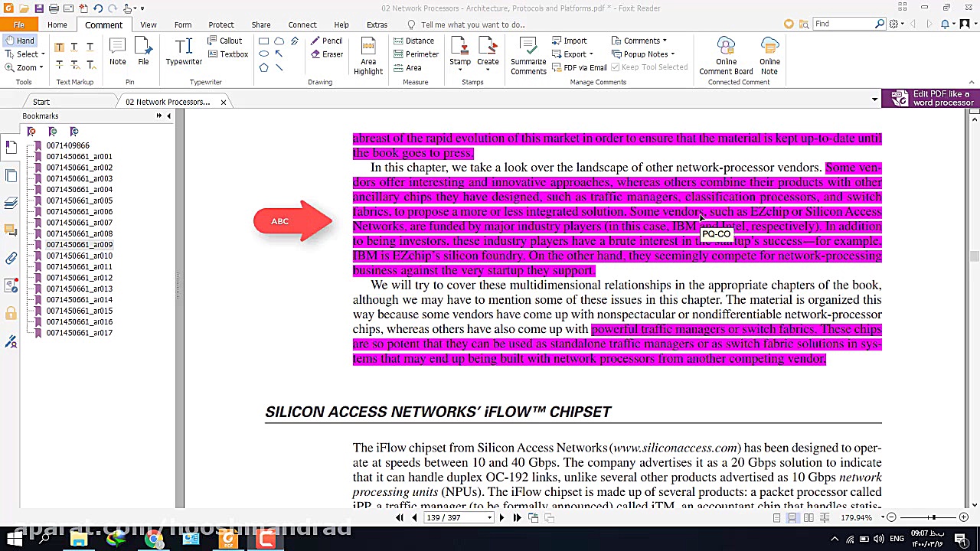980x551 pixels.
Task: Open the Layers side panel
Action: click(x=11, y=203)
